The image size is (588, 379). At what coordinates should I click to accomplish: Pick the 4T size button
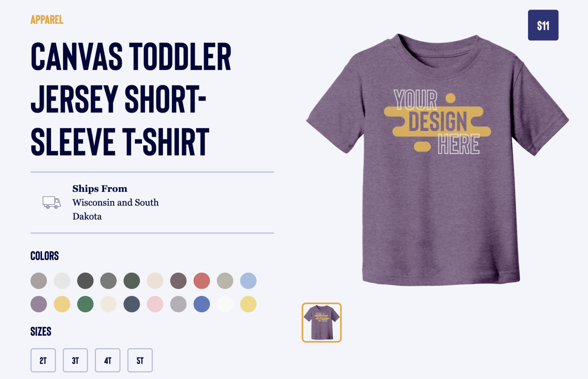108,360
